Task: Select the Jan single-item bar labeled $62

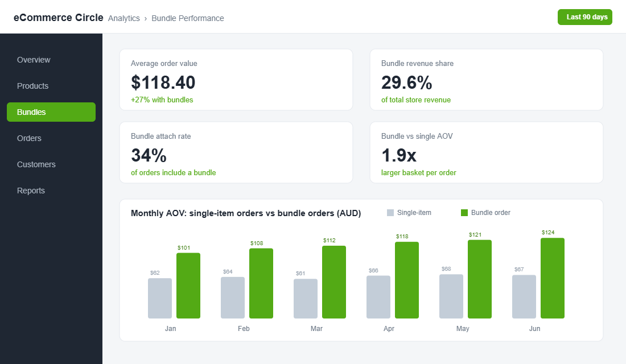Action: (x=160, y=299)
